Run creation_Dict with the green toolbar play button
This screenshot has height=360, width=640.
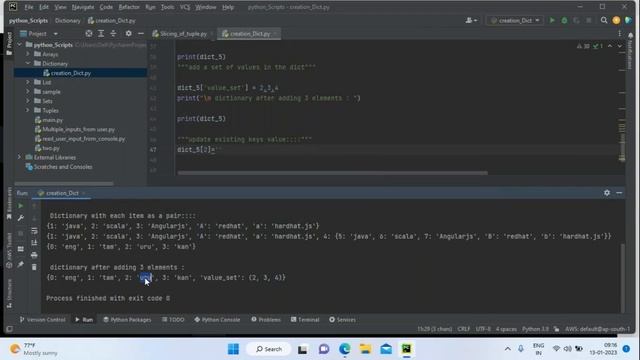552,20
